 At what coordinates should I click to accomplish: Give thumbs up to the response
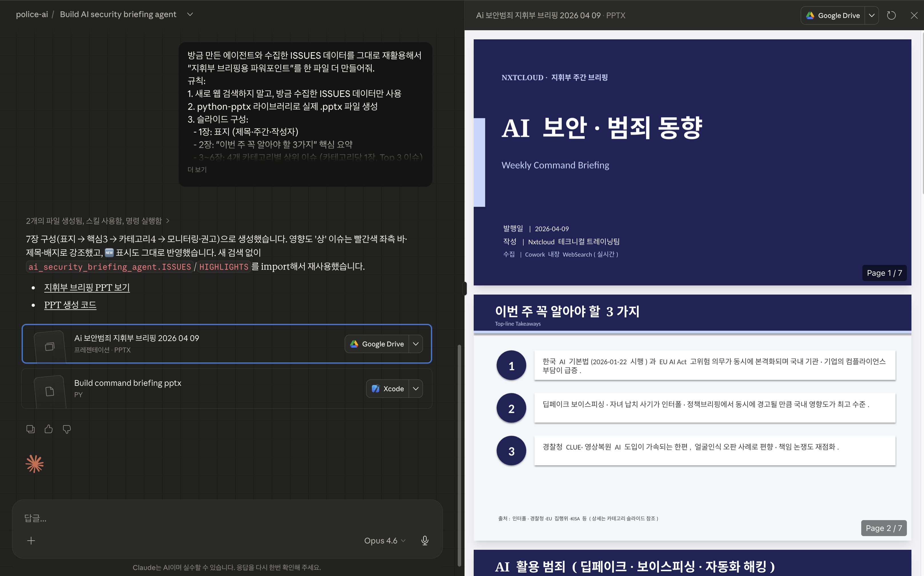[x=49, y=429]
